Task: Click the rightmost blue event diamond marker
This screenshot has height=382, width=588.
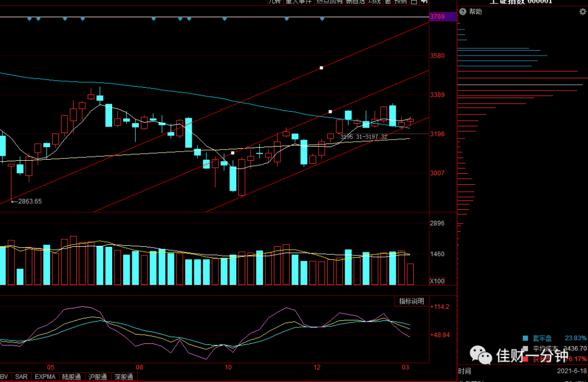Action: [322, 19]
